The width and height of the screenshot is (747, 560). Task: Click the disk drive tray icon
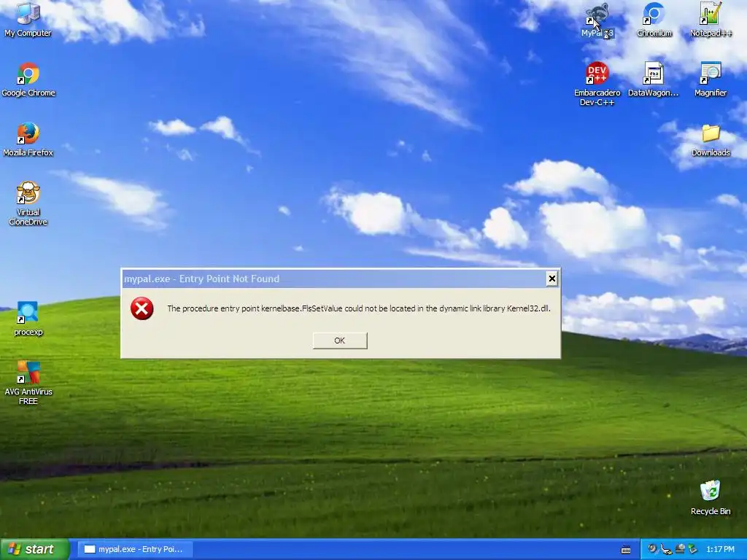pos(681,549)
